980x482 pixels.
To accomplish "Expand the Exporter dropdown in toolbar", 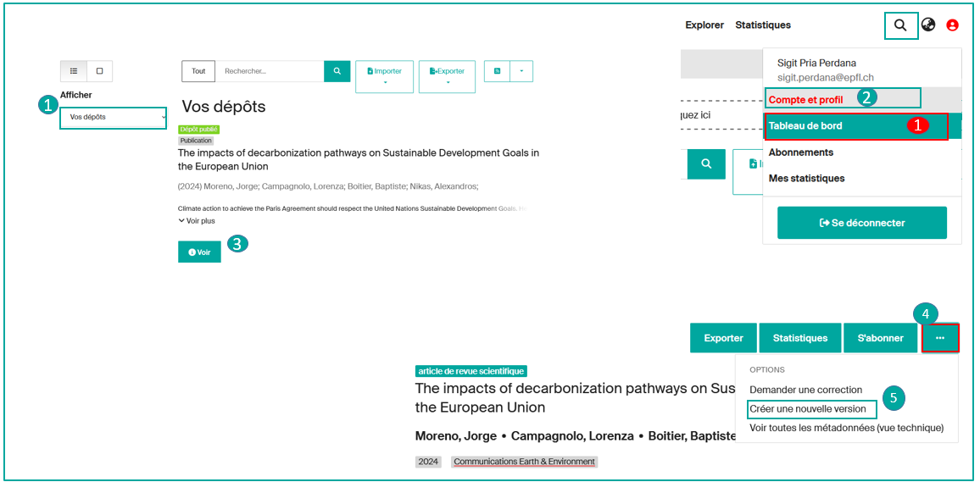I will point(447,75).
